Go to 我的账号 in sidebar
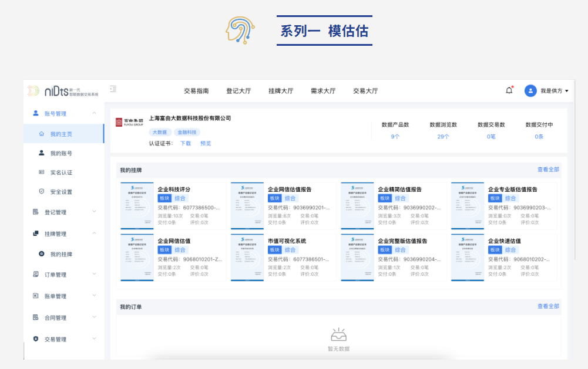 pos(61,153)
